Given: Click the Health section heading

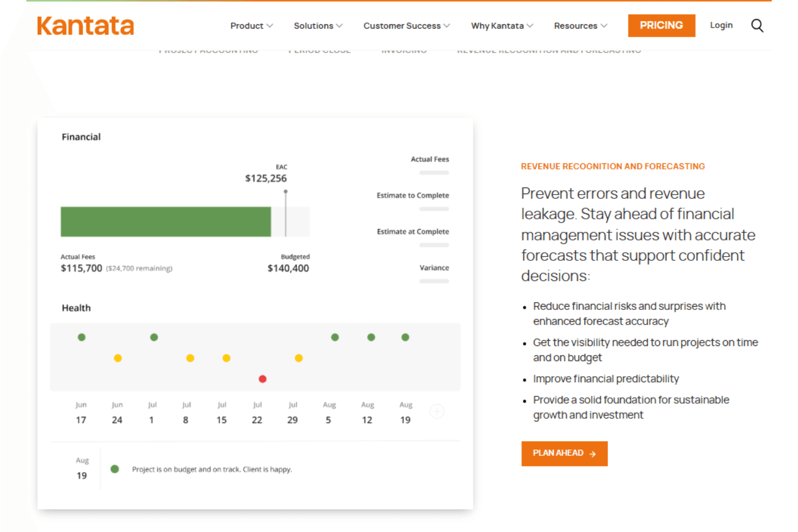Looking at the screenshot, I should click(76, 308).
